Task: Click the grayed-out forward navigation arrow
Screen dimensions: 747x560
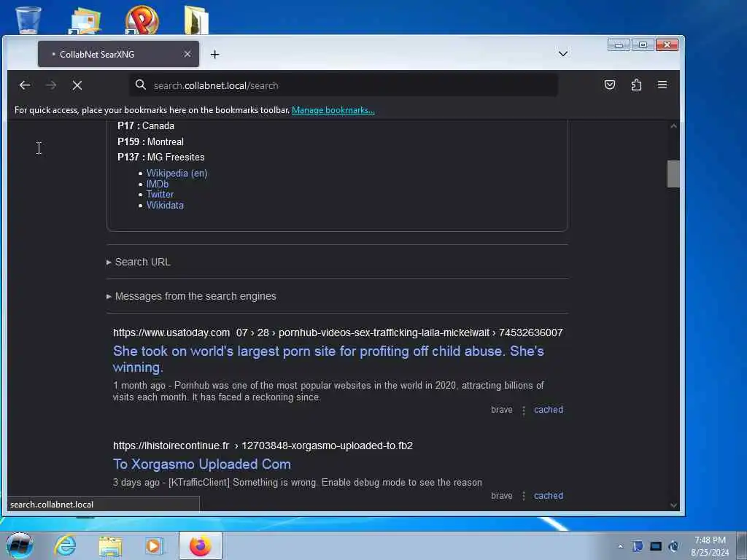Action: pyautogui.click(x=51, y=85)
